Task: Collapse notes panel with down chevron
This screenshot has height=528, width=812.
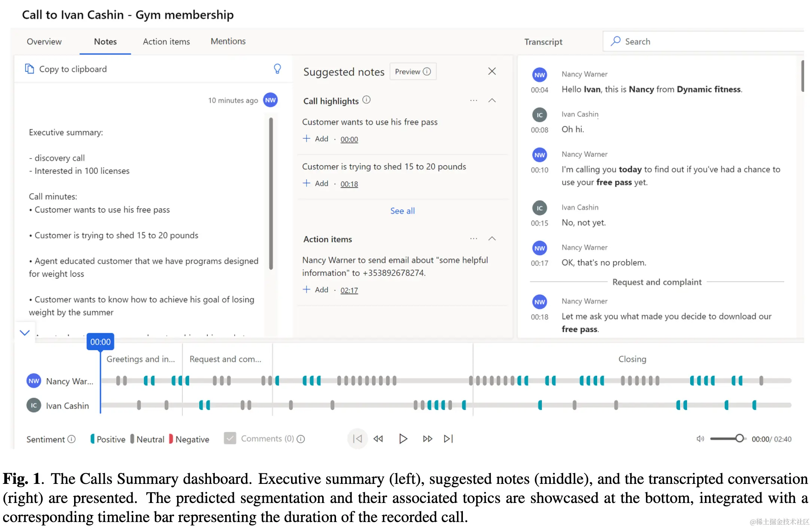Action: [25, 332]
